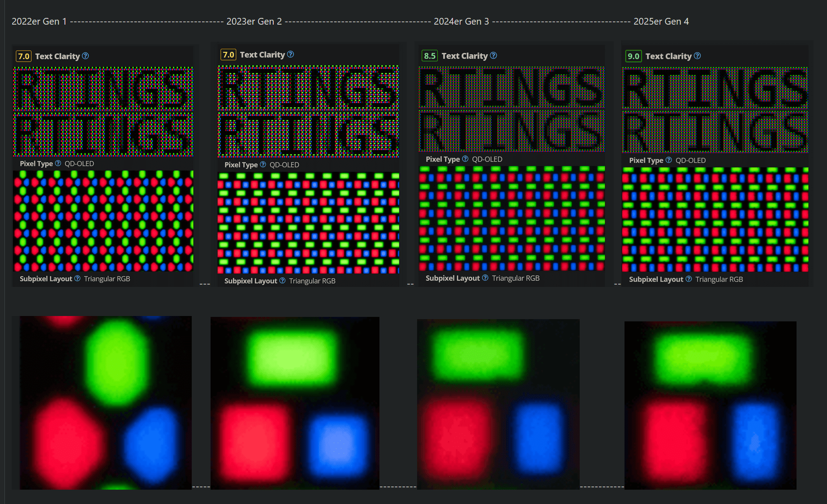Open the Pixel Type help icon in Gen 3 panel
Screen dimensions: 827x504
click(x=465, y=159)
